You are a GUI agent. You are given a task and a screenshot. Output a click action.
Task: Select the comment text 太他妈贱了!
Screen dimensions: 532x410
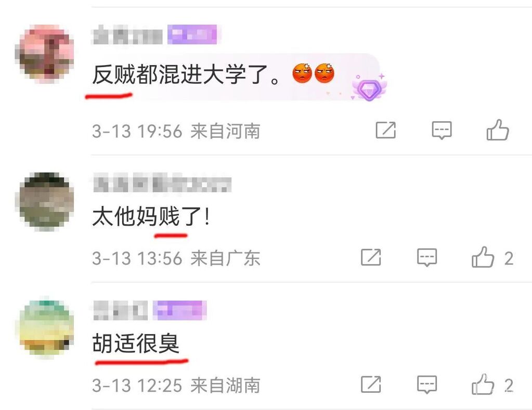pos(151,216)
